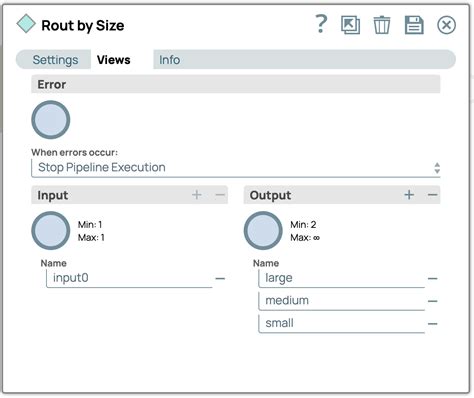Click the Output view circle

(263, 230)
